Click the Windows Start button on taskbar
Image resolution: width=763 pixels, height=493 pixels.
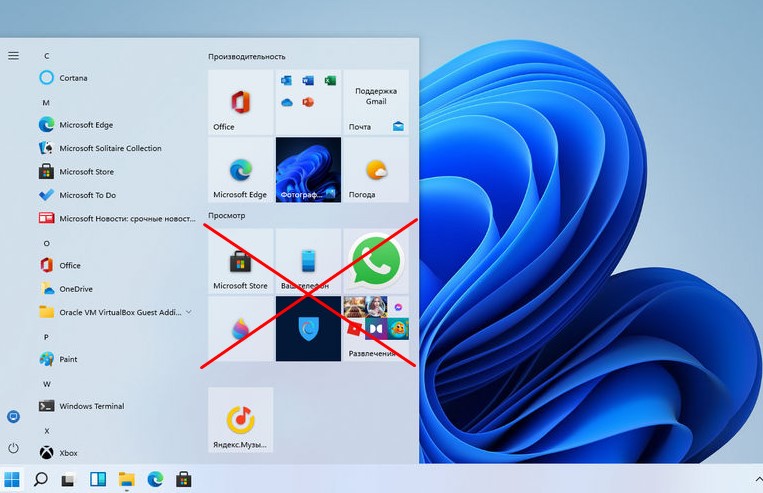pyautogui.click(x=12, y=479)
